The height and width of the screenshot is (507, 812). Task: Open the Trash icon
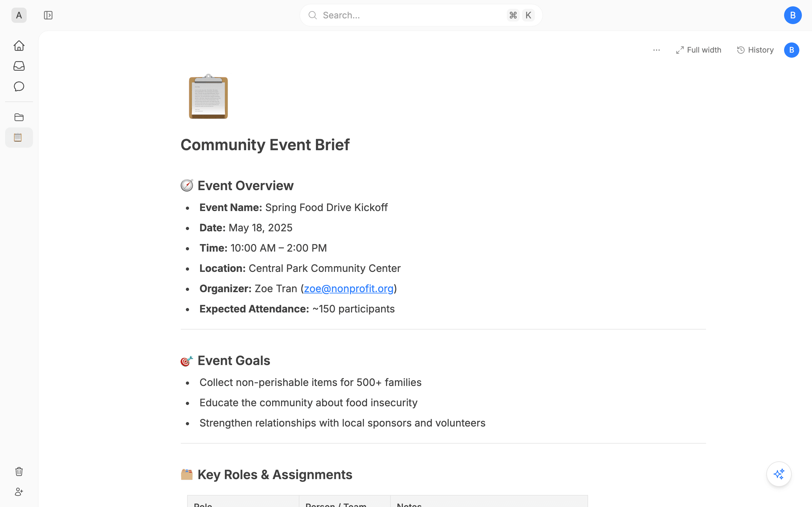(x=19, y=472)
